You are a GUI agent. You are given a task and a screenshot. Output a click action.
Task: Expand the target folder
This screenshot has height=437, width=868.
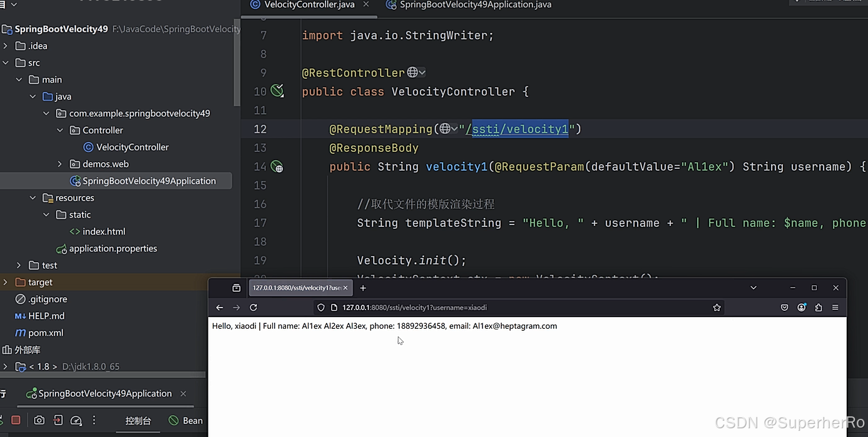click(6, 282)
